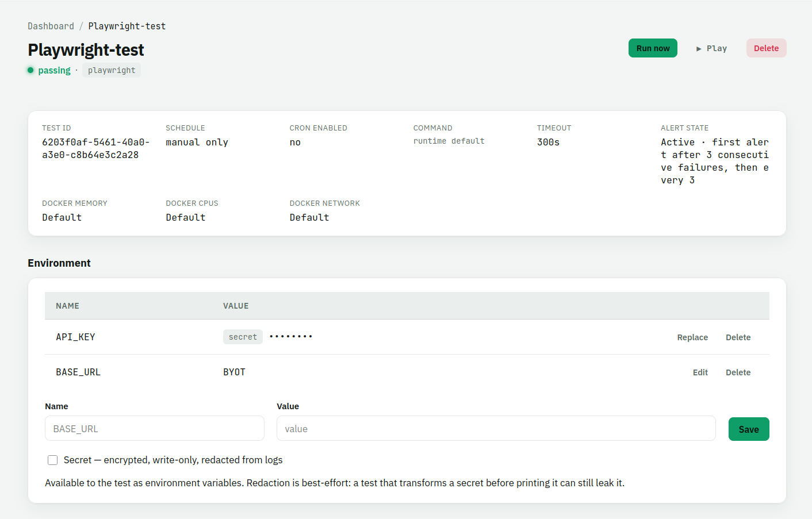Select the test ID value 6203f0af

click(96, 148)
